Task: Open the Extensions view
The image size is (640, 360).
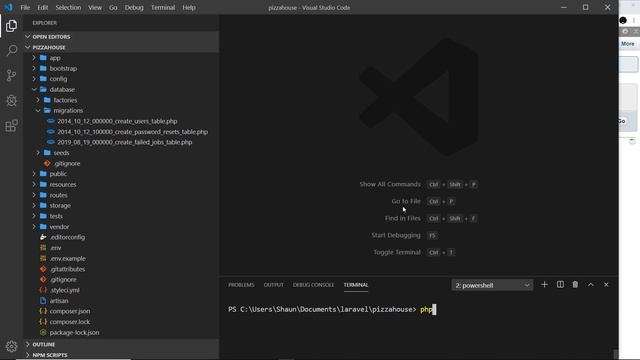Action: click(11, 125)
